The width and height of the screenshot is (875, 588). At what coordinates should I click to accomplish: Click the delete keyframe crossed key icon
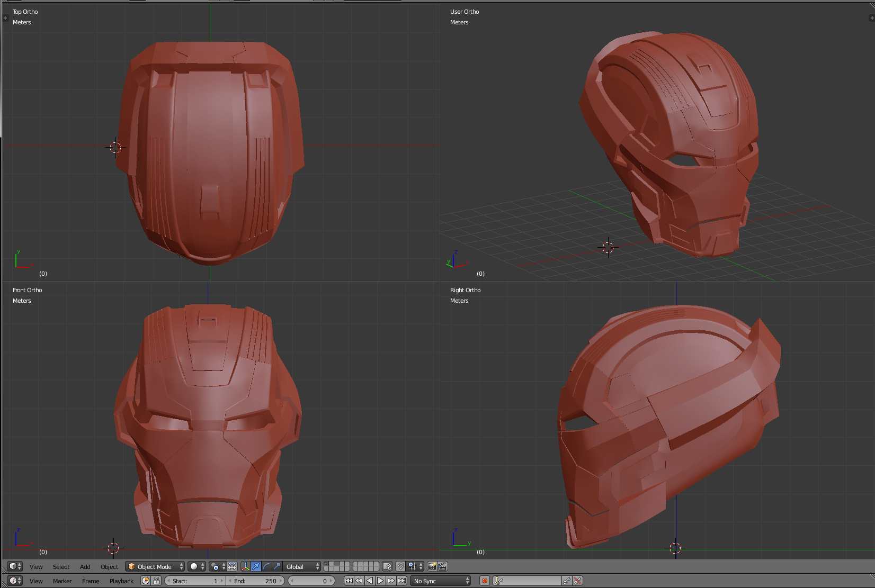click(577, 581)
